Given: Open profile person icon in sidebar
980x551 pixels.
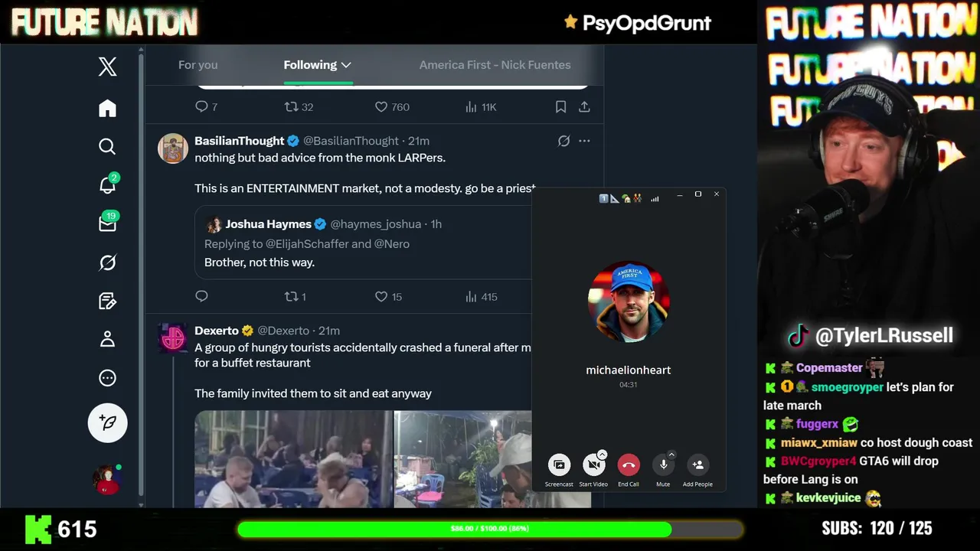Looking at the screenshot, I should (x=107, y=339).
